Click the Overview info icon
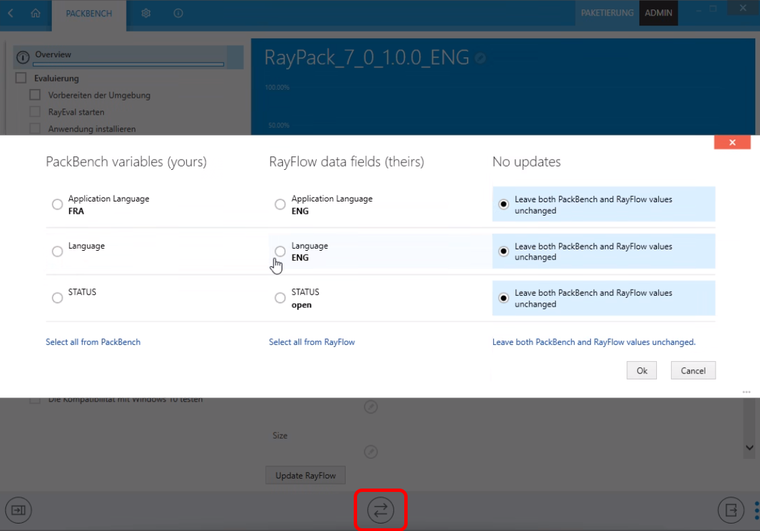Image resolution: width=760 pixels, height=531 pixels. 23,57
